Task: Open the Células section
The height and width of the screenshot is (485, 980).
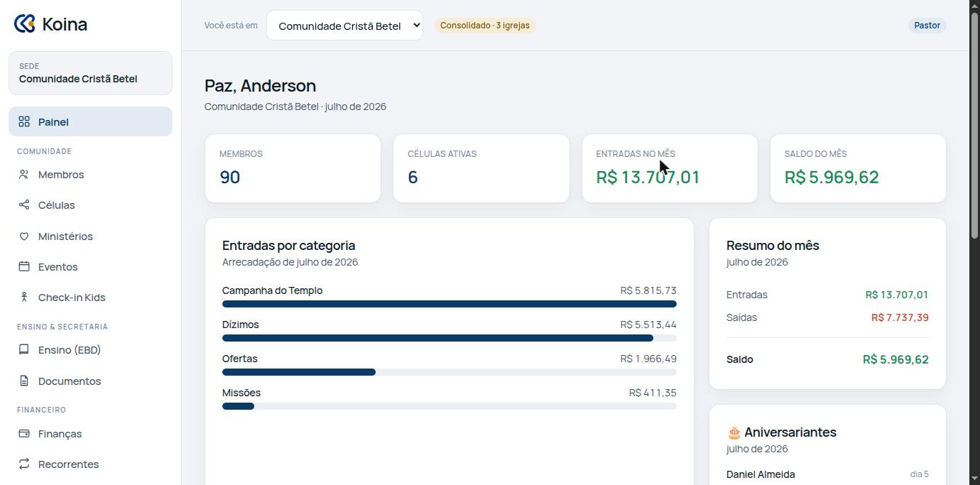Action: [x=90, y=205]
